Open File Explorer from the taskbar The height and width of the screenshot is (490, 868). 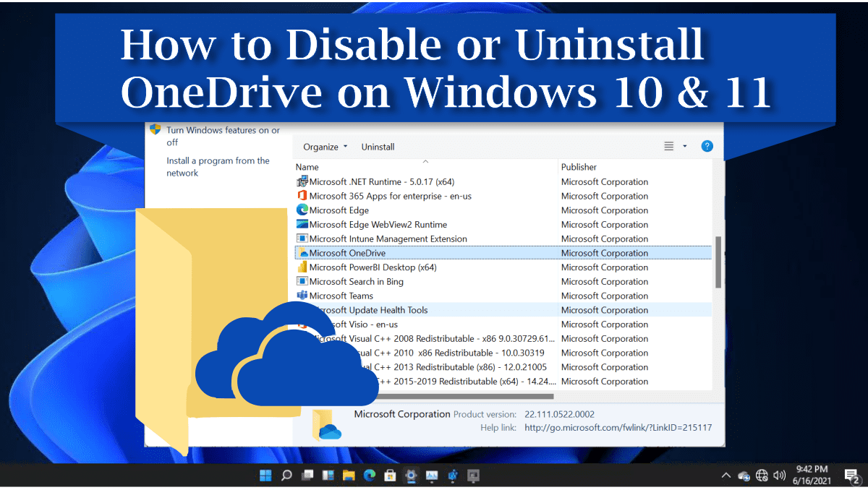[349, 476]
